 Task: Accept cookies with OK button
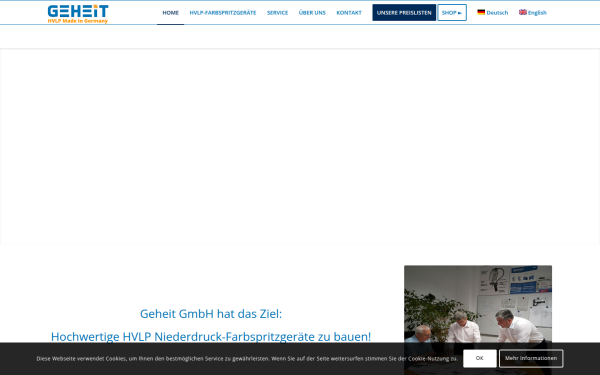[x=479, y=359]
